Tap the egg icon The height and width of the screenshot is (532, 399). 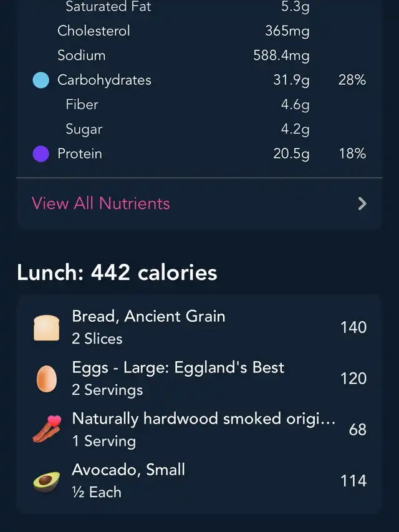tap(47, 379)
